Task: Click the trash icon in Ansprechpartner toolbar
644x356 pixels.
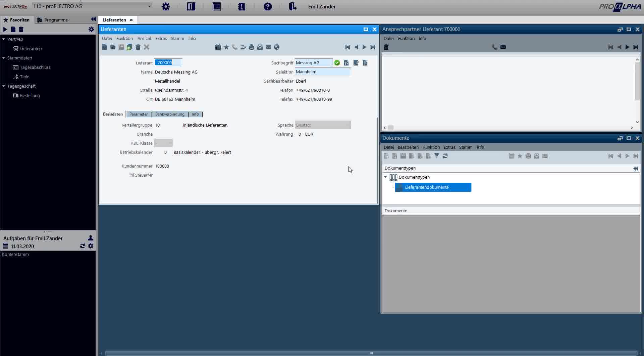Action: click(x=386, y=47)
